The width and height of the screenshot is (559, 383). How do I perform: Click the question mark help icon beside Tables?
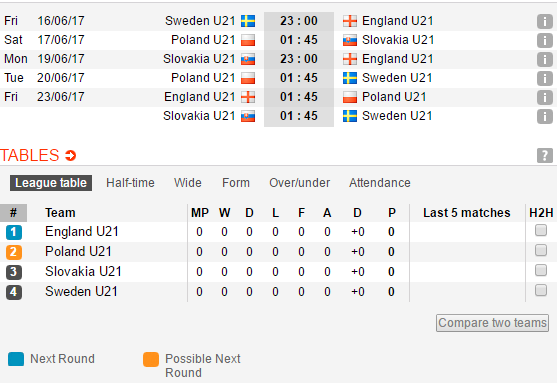tap(545, 155)
